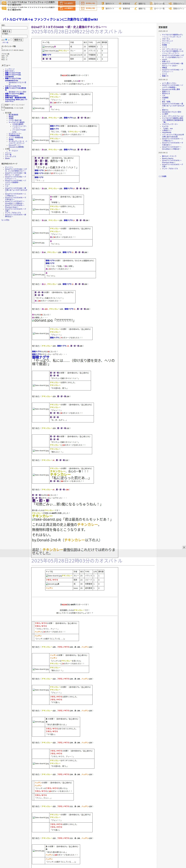The width and height of the screenshot is (186, 868).
Task: Open 直轄Virtualboss menu link
Action: pos(12,96)
